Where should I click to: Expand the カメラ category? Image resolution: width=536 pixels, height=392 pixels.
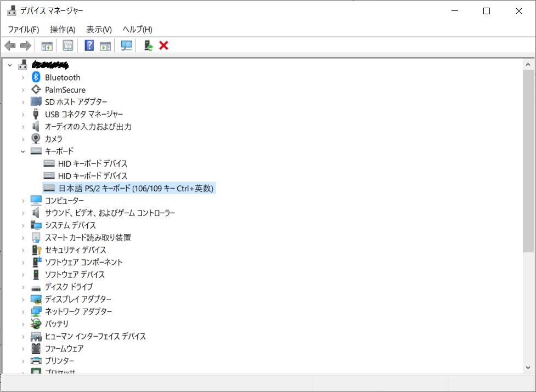(x=23, y=139)
